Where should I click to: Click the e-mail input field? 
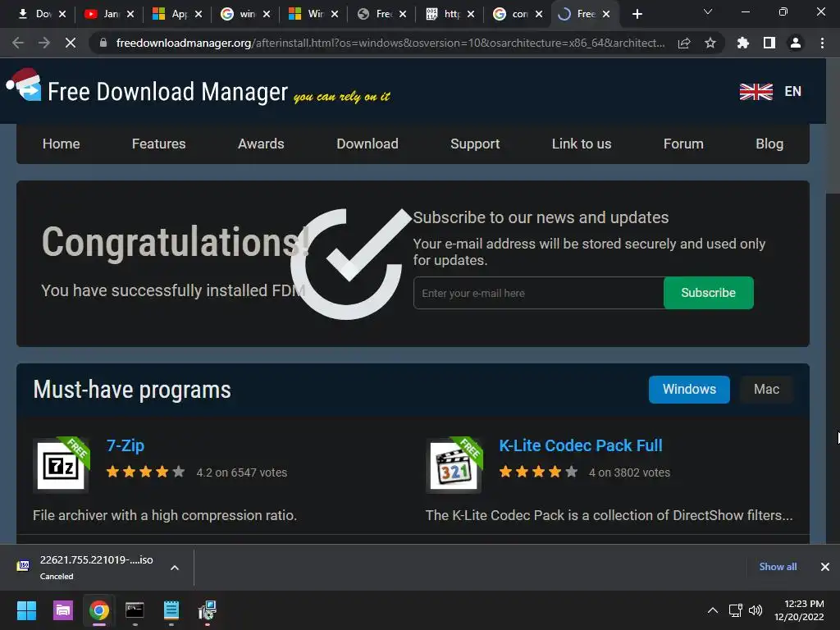point(538,293)
